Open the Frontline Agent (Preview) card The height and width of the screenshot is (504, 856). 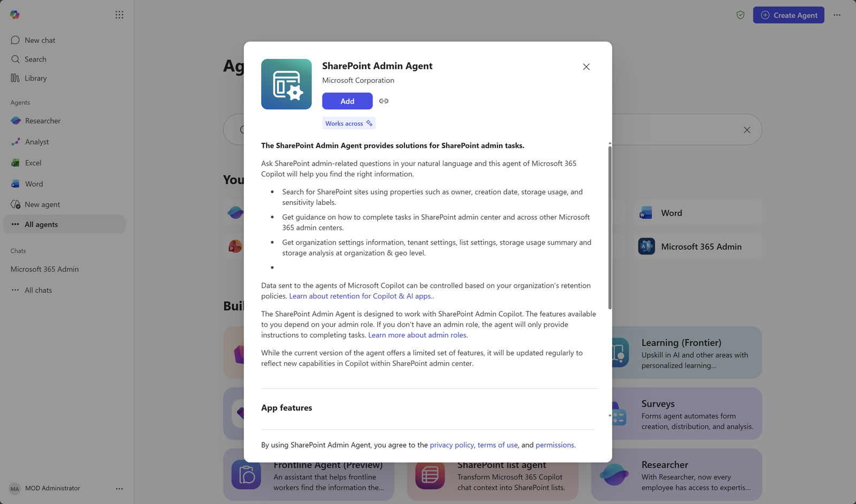pos(309,482)
